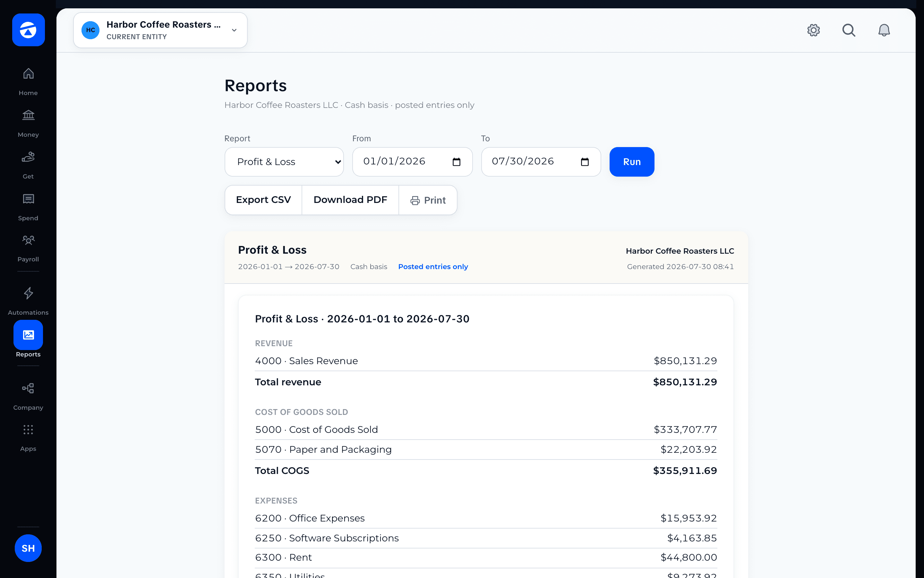
Task: Select the 5000 · Cost of Goods Sold row
Action: 486,430
